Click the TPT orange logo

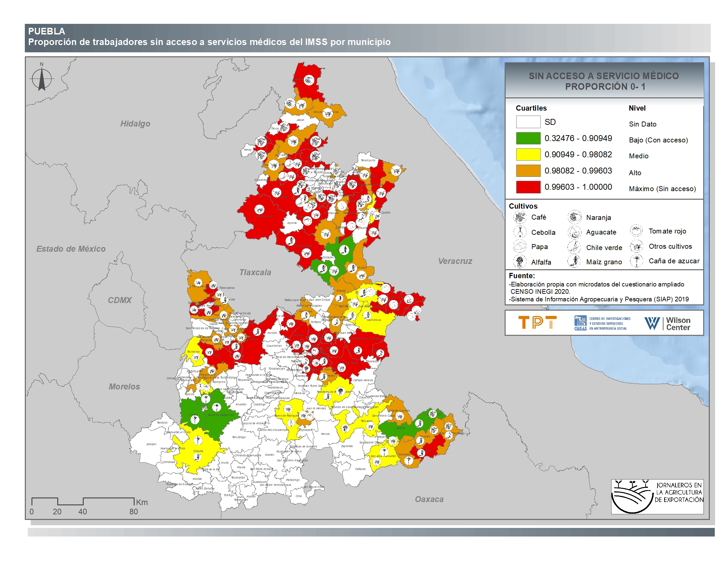point(537,323)
